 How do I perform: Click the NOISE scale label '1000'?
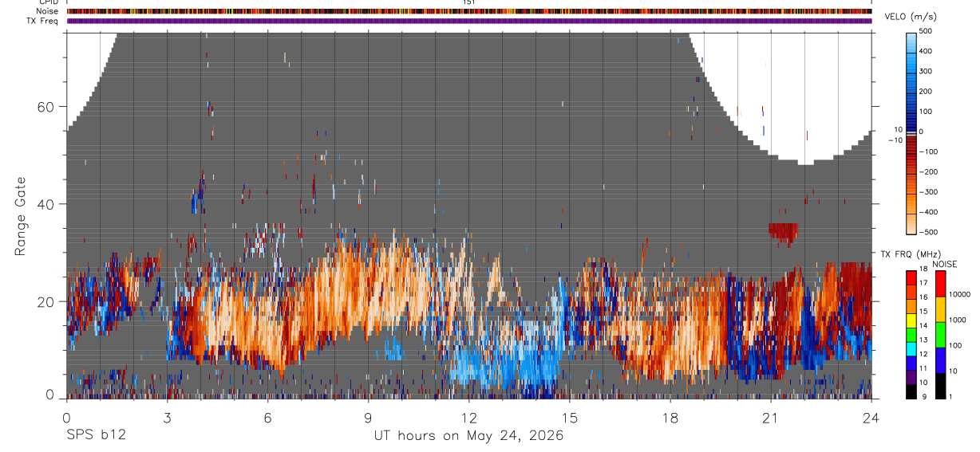pos(957,320)
